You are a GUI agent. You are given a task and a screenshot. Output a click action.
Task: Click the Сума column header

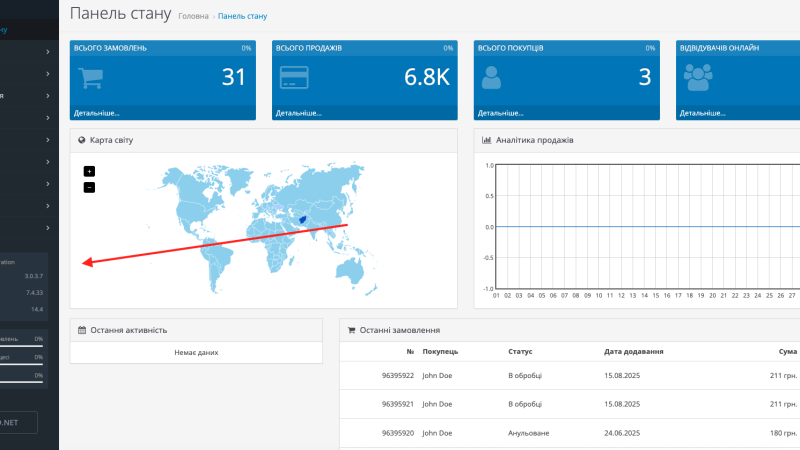(788, 352)
